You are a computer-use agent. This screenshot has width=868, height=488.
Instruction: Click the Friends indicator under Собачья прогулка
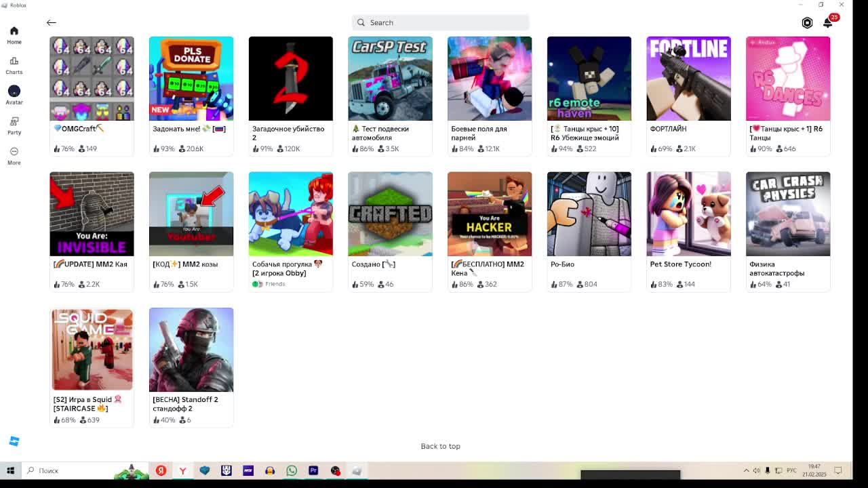(269, 284)
